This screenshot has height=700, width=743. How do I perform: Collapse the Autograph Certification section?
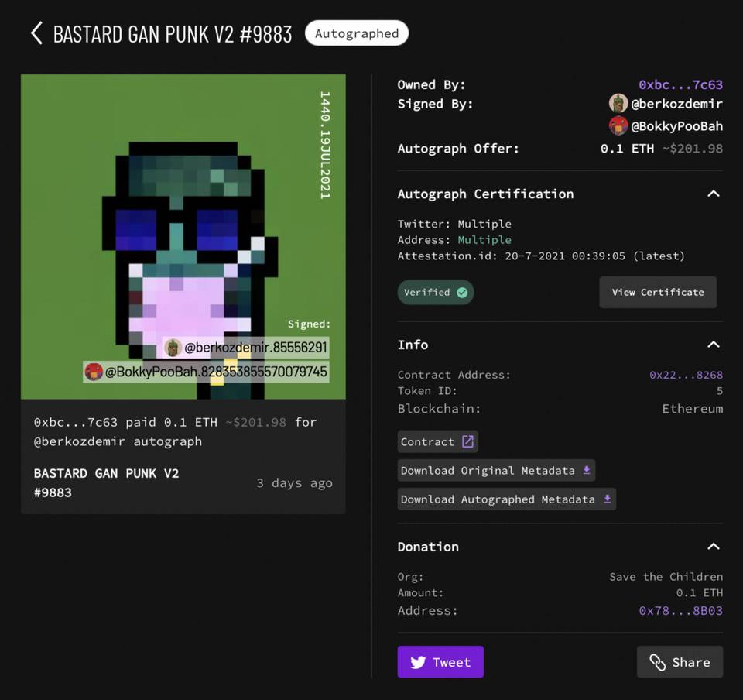(713, 194)
